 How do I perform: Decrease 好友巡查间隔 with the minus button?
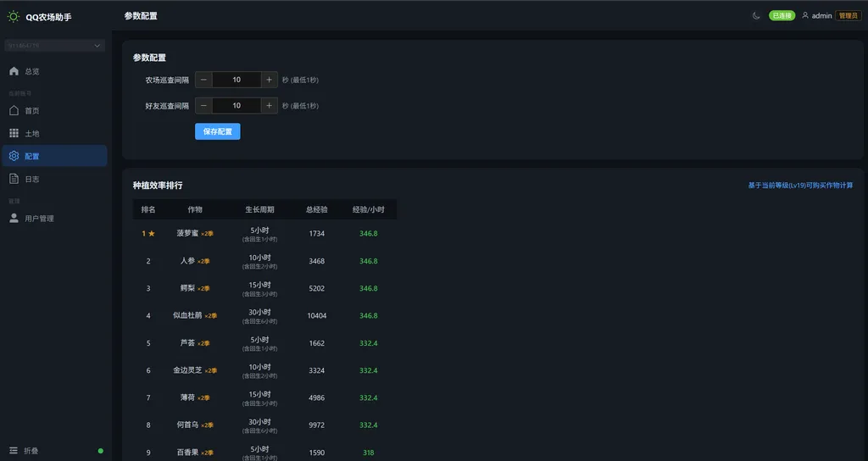tap(203, 106)
